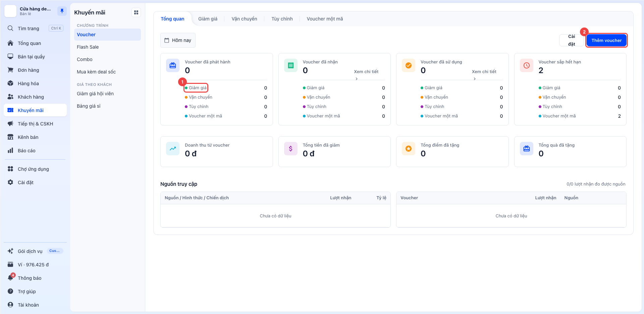The height and width of the screenshot is (314, 644).
Task: Click the Voucher sắp hết hạn clock icon
Action: tap(527, 65)
